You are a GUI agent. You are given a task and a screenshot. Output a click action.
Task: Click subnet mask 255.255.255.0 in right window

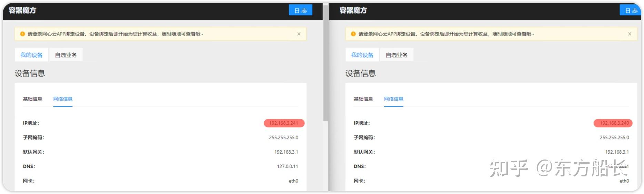(x=614, y=137)
